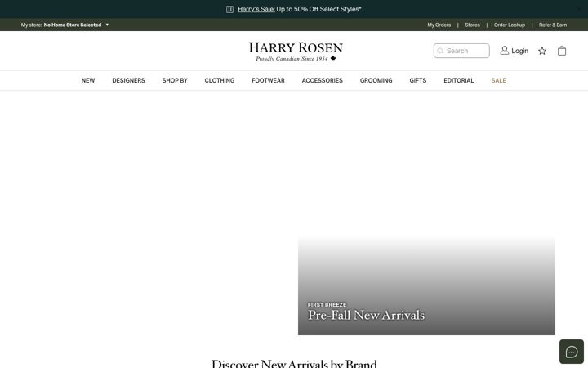Open Order Lookup link

pos(510,25)
